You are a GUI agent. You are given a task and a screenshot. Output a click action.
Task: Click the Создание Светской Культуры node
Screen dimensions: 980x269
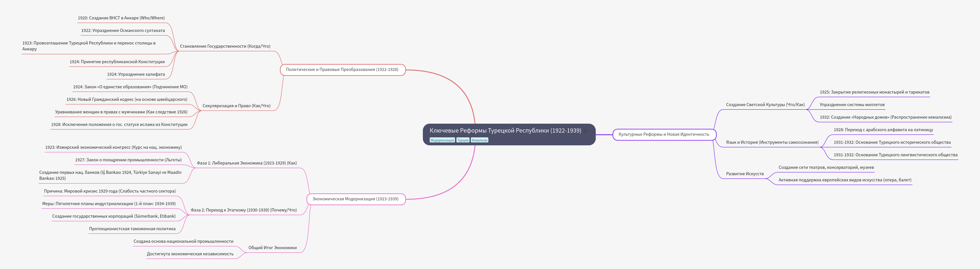pos(765,104)
